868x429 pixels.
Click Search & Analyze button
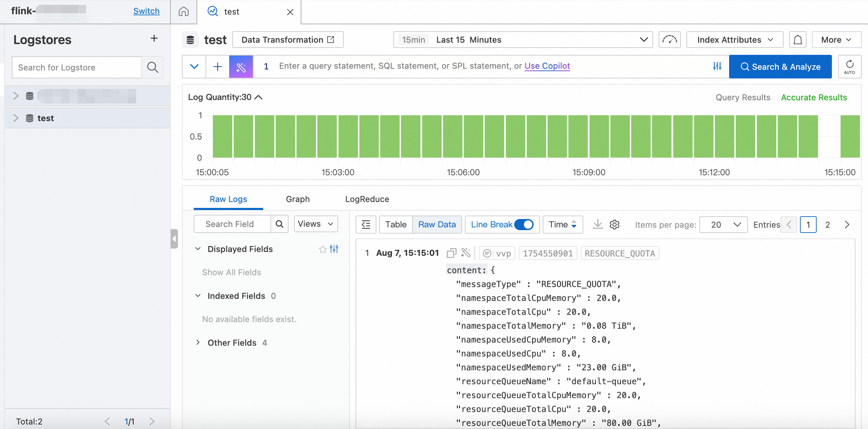(780, 67)
